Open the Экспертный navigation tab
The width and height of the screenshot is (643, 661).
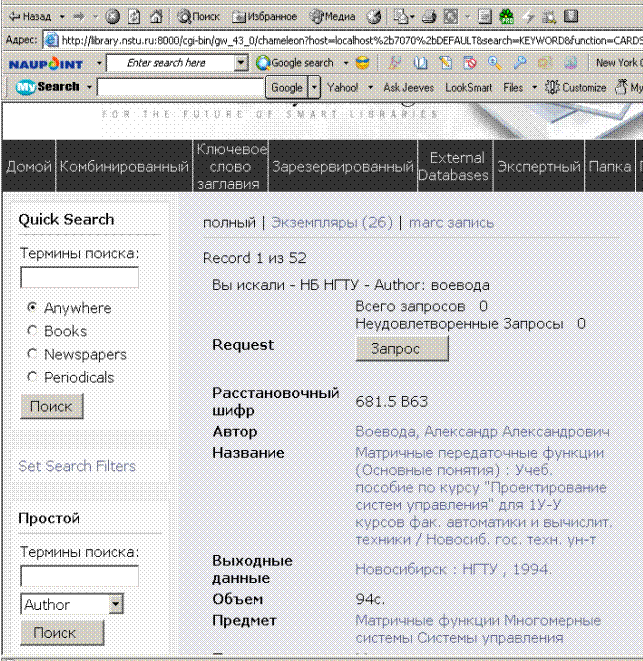(539, 167)
